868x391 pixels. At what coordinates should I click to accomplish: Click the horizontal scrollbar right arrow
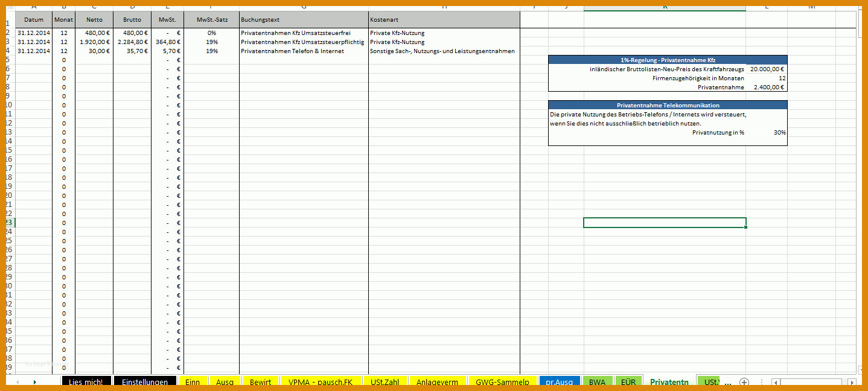click(x=851, y=382)
